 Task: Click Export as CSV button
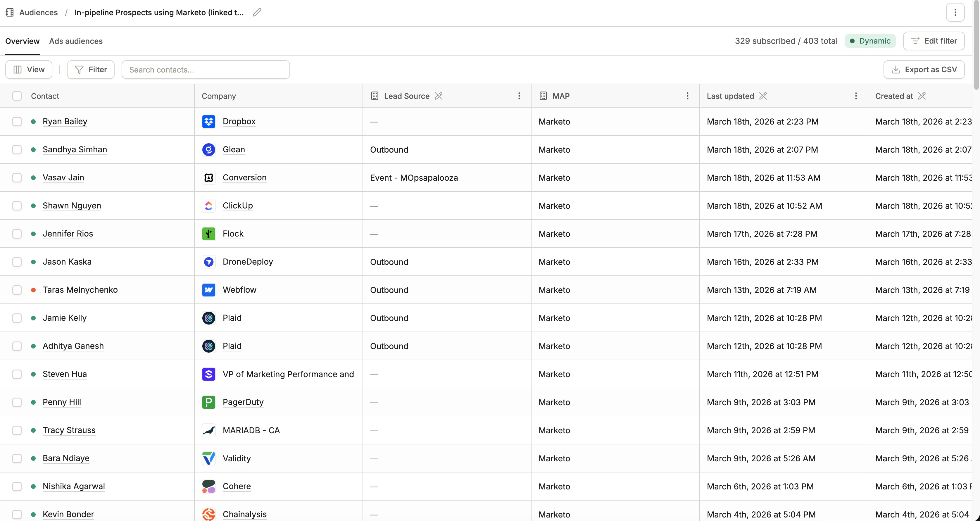924,70
